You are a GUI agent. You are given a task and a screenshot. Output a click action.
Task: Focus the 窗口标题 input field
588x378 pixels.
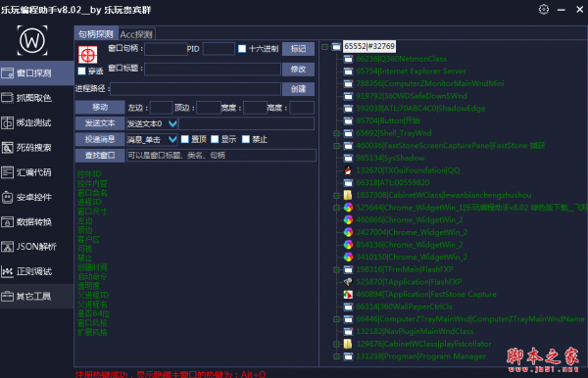tap(213, 69)
